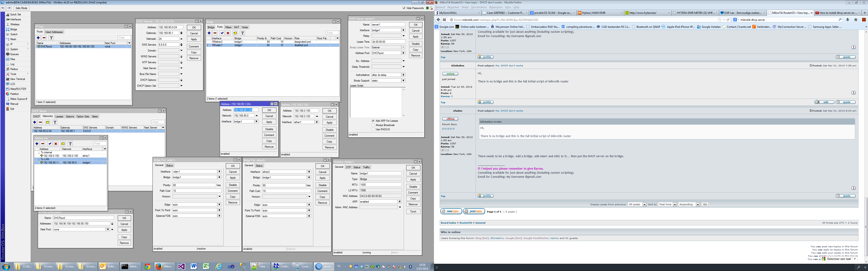868x271 pixels.
Task: Click the blue plus in IP Pool window
Action: pos(38,38)
